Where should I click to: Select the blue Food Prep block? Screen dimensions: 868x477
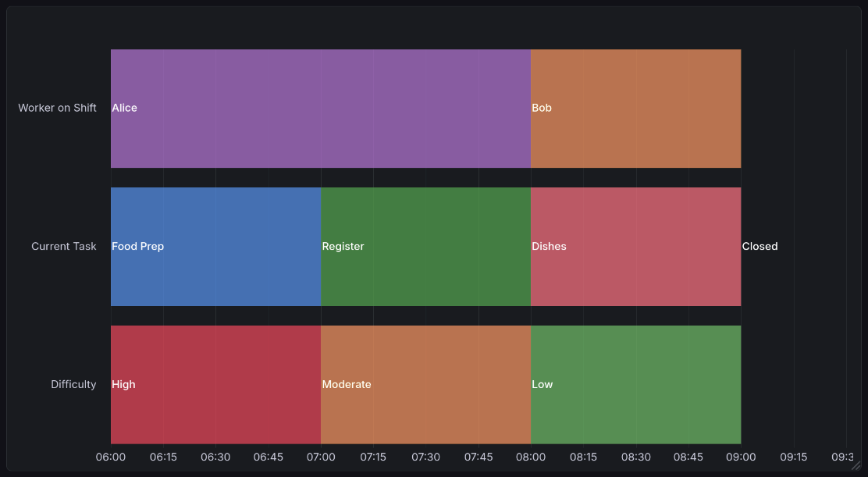(215, 247)
